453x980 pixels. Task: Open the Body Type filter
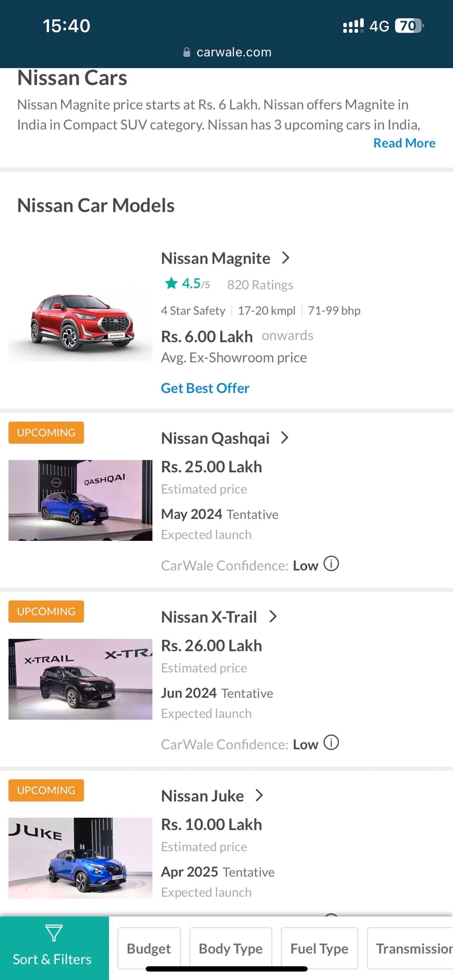coord(231,948)
